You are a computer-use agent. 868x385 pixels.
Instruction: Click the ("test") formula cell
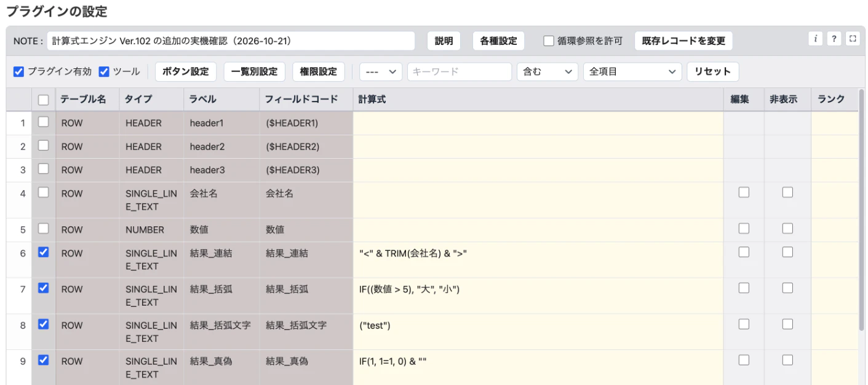point(538,331)
